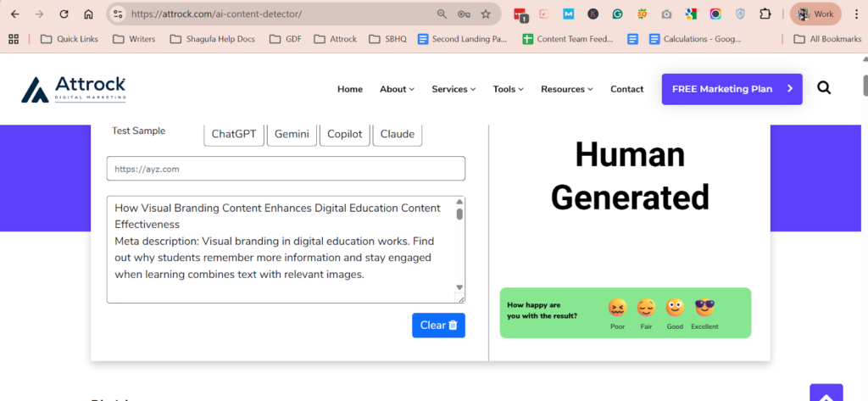Open the Shagufa Help Docs folder

click(213, 39)
